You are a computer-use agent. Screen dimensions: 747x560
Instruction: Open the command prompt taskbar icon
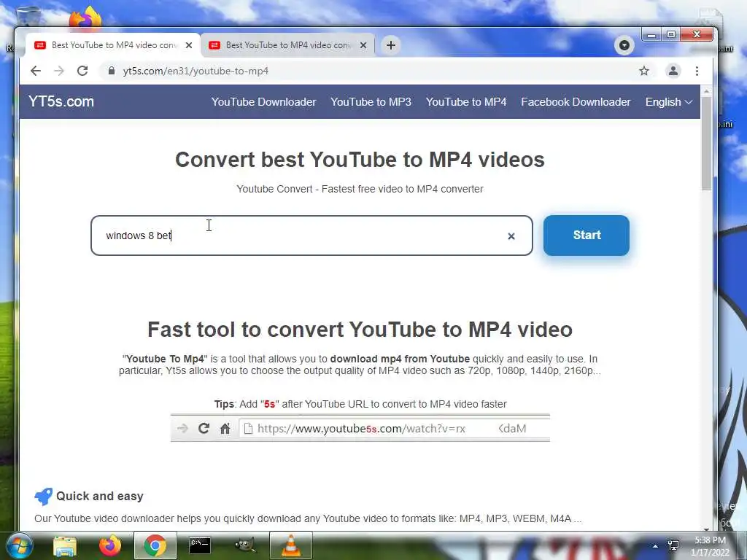(200, 545)
